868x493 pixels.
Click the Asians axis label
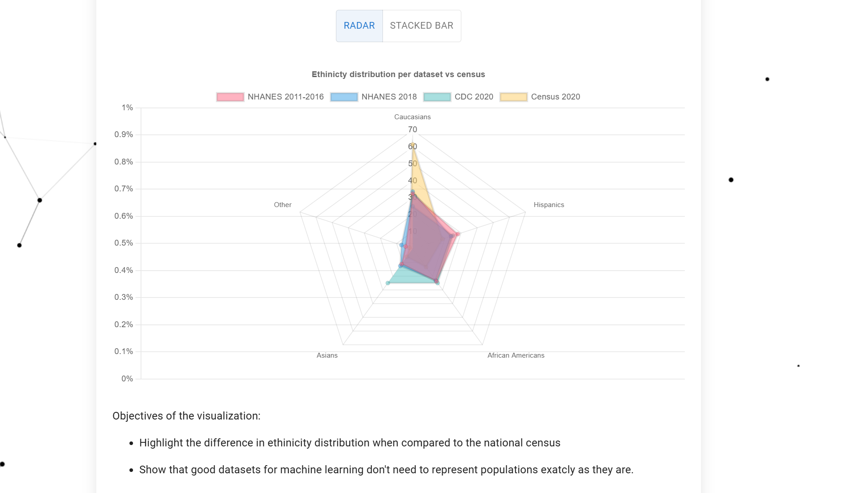(x=327, y=355)
